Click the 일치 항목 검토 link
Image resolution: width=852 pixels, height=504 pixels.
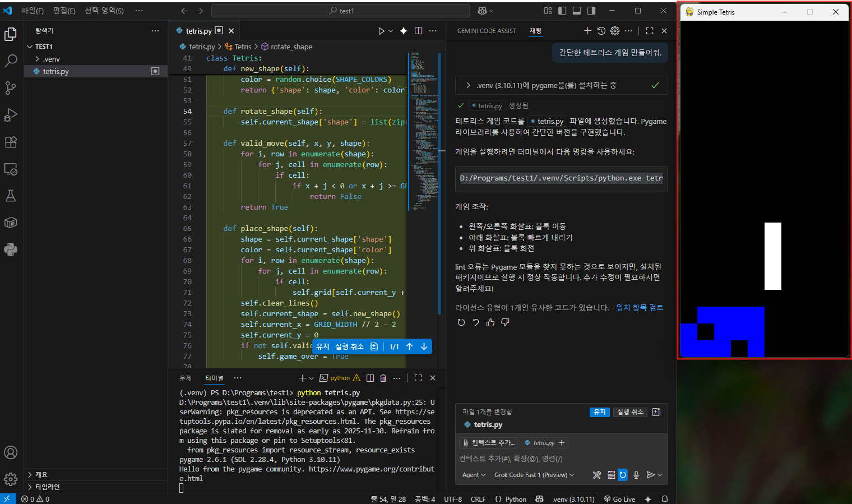click(640, 308)
